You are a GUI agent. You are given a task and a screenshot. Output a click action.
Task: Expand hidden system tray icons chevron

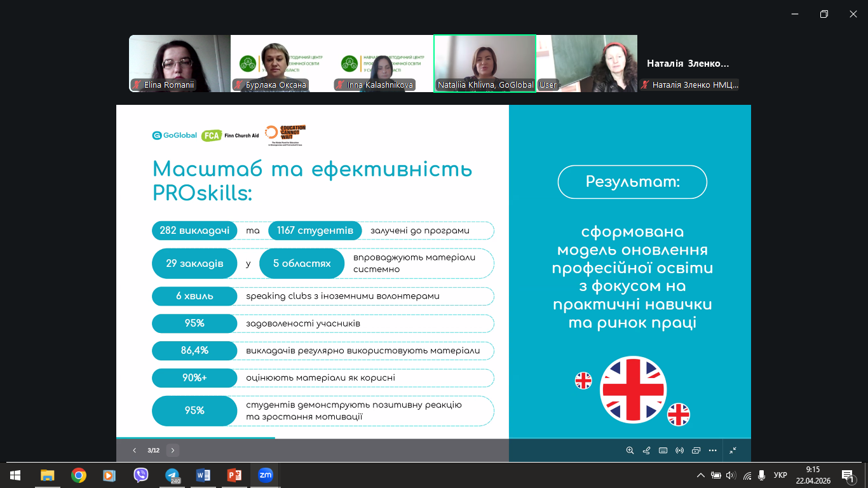point(701,475)
